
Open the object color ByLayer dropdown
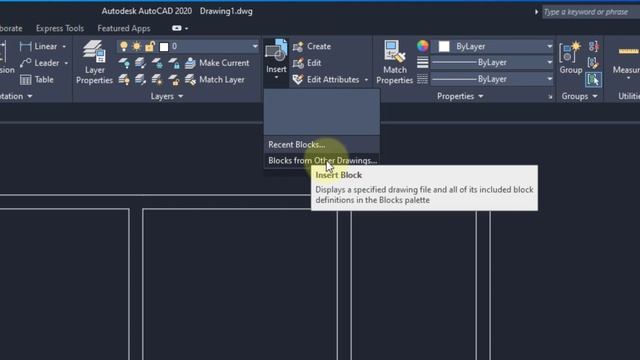click(549, 47)
